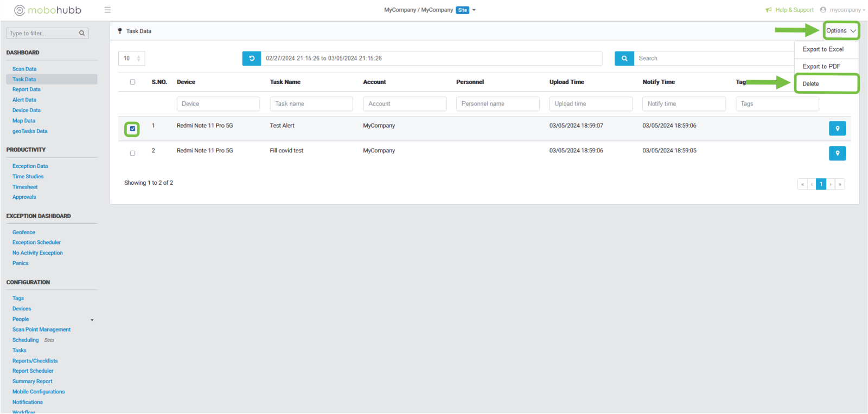Viewport: 868px width, 414px height.
Task: Collapse the Options dropdown
Action: [x=841, y=31]
